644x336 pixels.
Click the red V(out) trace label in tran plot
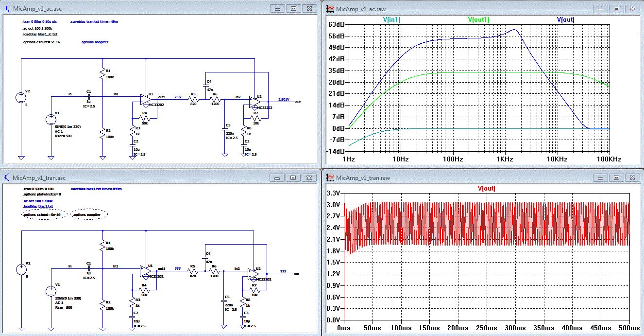[486, 188]
